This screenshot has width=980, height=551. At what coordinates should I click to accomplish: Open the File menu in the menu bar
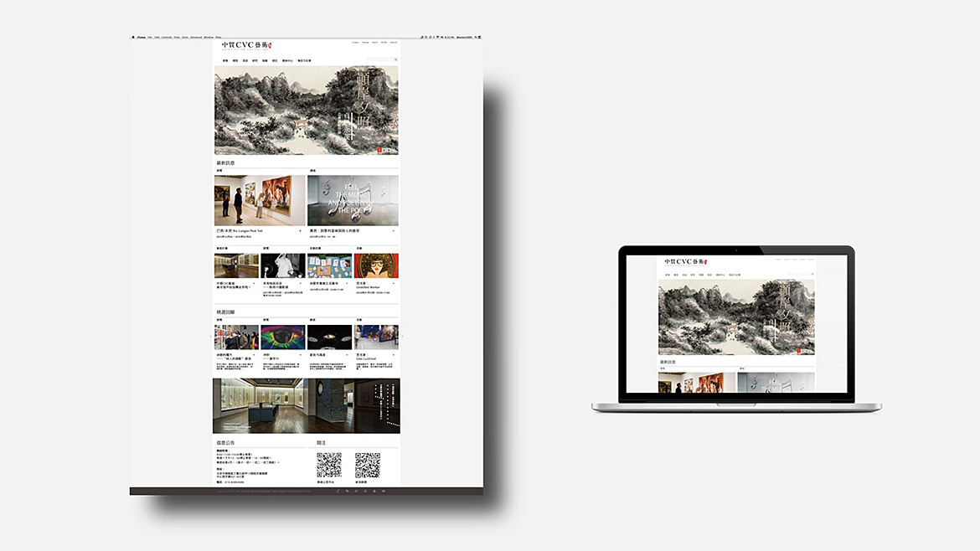coord(149,38)
